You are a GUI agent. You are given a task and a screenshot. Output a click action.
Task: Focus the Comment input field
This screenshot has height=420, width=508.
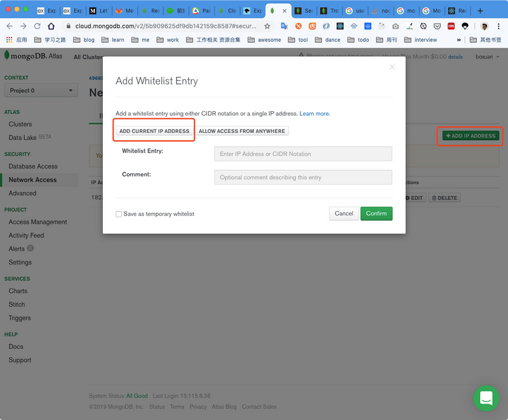tap(303, 177)
